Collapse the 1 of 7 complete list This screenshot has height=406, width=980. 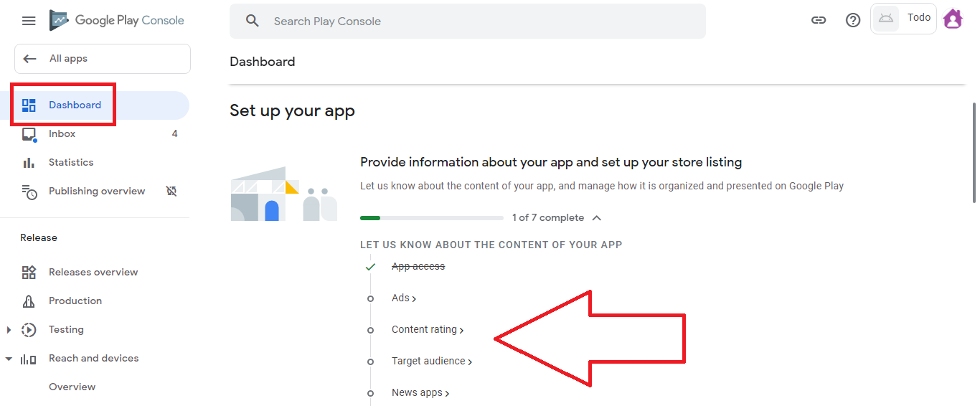(x=596, y=218)
